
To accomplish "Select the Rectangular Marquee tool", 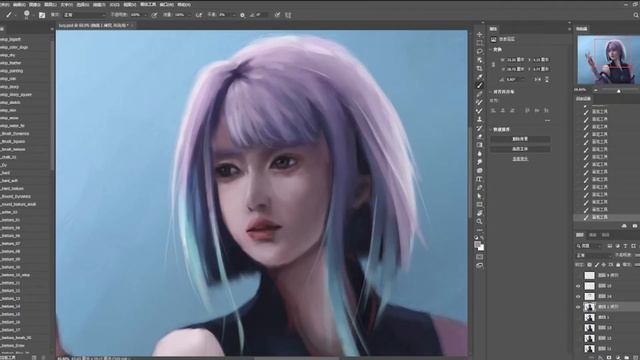I will [480, 43].
